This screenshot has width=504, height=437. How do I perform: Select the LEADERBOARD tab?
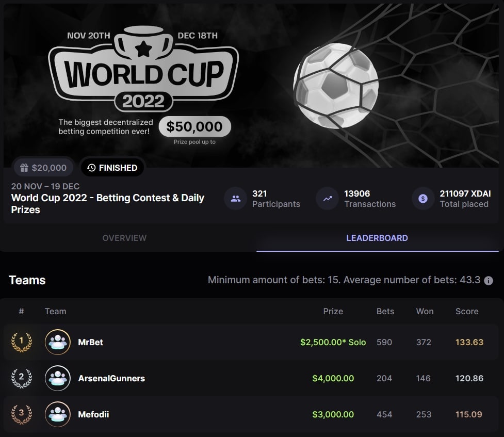click(x=377, y=238)
